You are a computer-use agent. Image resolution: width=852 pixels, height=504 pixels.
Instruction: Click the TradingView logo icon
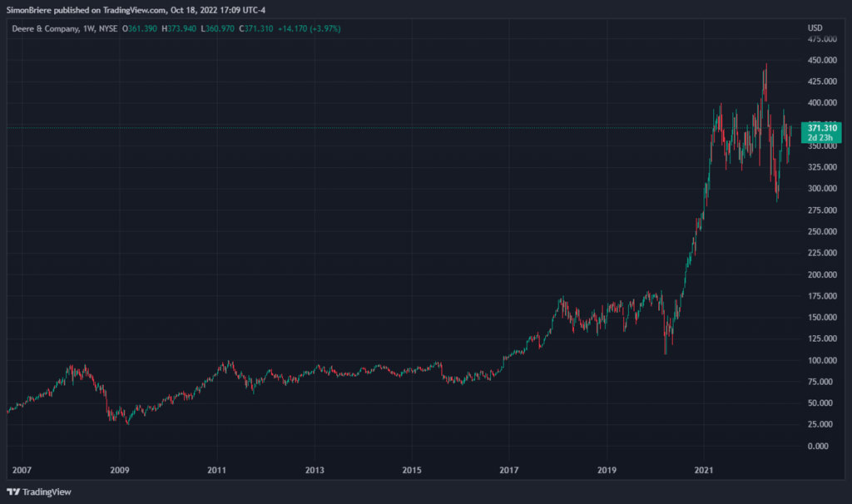(13, 492)
